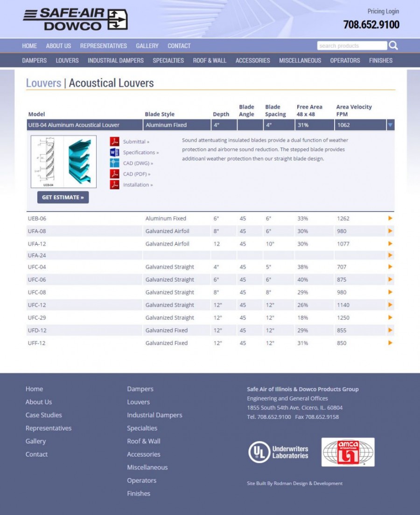
Task: Click the search magnifier icon
Action: (393, 45)
